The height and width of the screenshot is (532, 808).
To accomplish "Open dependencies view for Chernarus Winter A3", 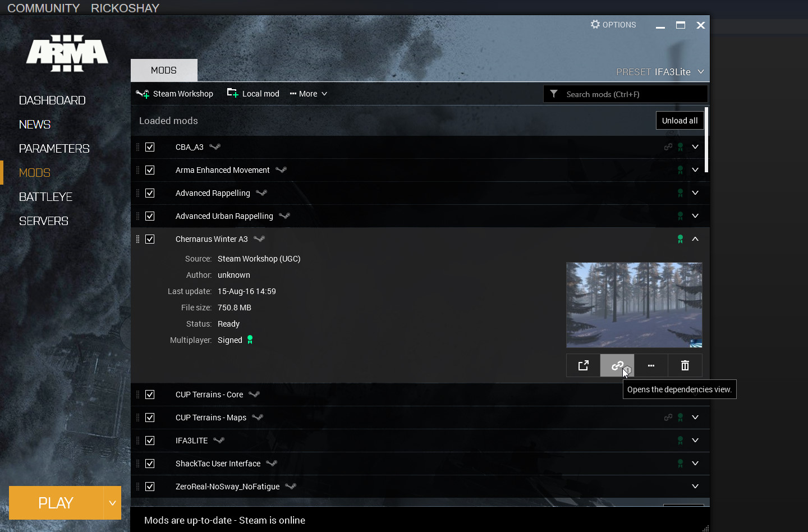I will coord(617,365).
